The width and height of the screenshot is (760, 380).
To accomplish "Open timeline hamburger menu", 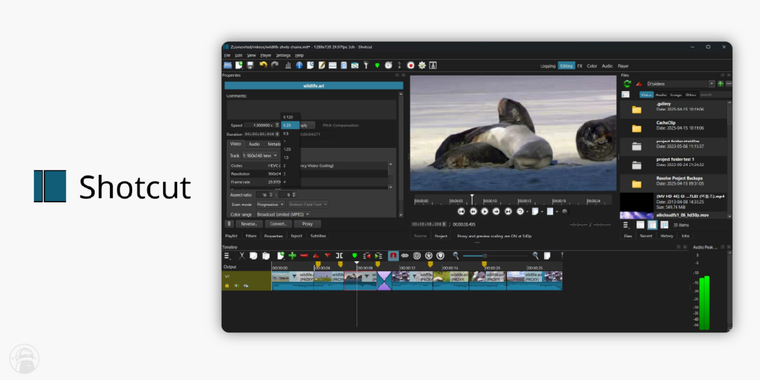I will pos(227,256).
